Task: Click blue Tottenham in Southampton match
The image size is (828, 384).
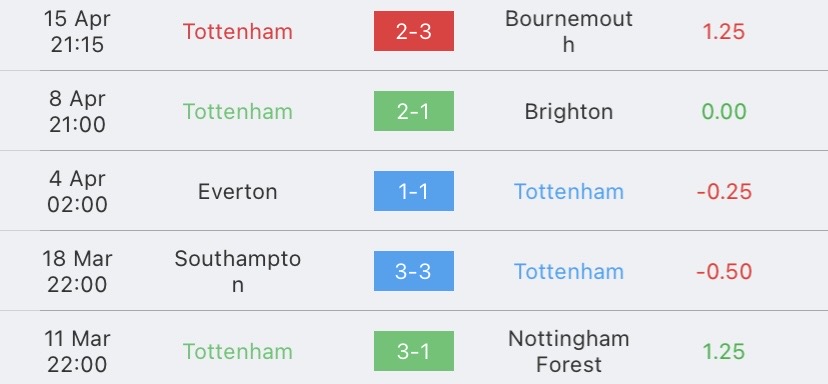Action: click(x=569, y=271)
